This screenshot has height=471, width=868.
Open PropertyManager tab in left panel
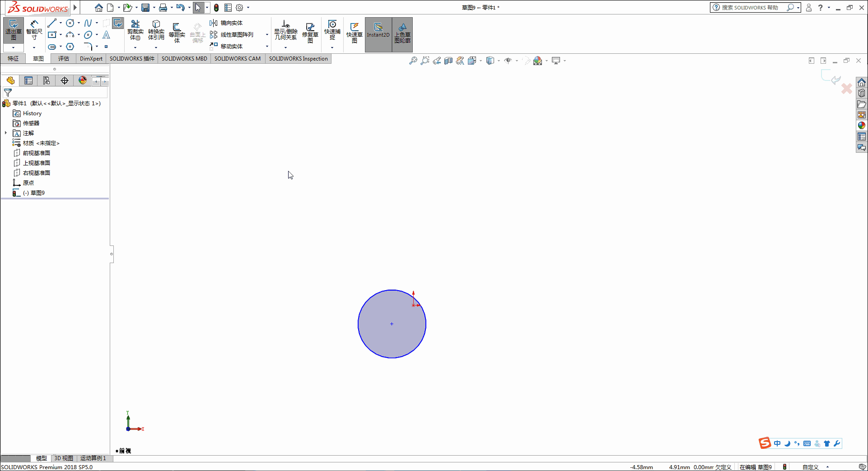click(28, 80)
